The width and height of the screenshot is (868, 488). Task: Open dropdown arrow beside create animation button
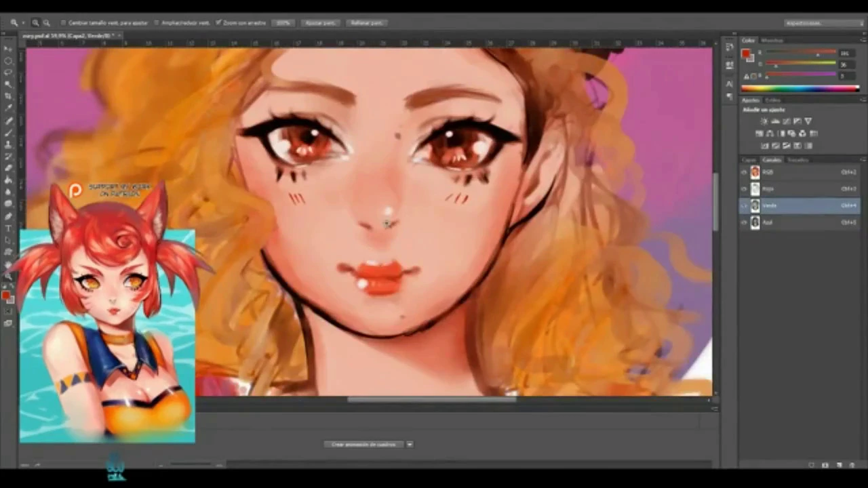(410, 445)
